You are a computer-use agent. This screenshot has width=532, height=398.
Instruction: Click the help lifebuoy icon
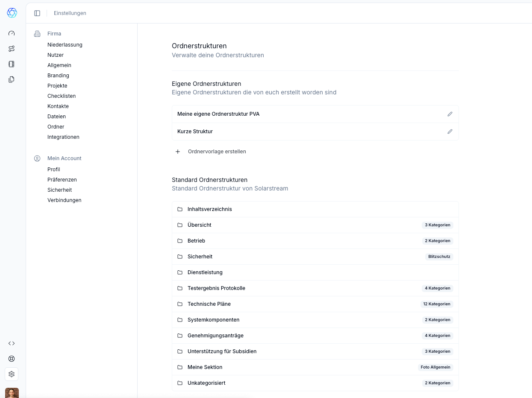[12, 359]
